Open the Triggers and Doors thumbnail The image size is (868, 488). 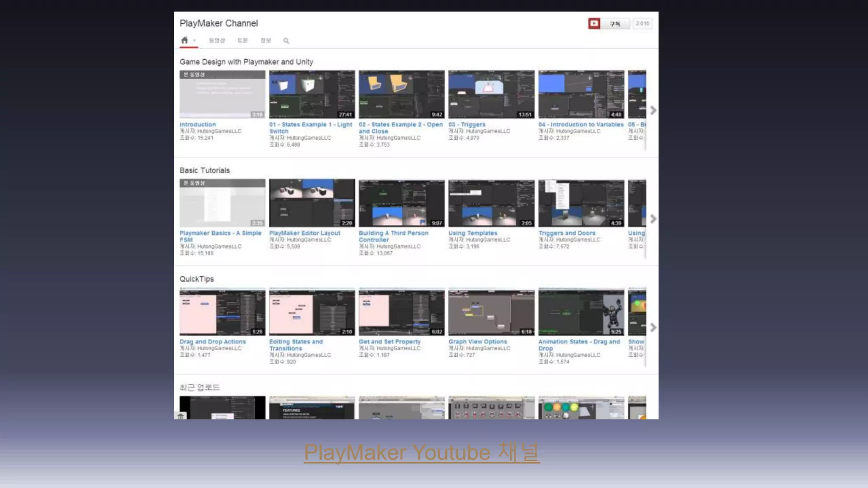[x=581, y=203]
